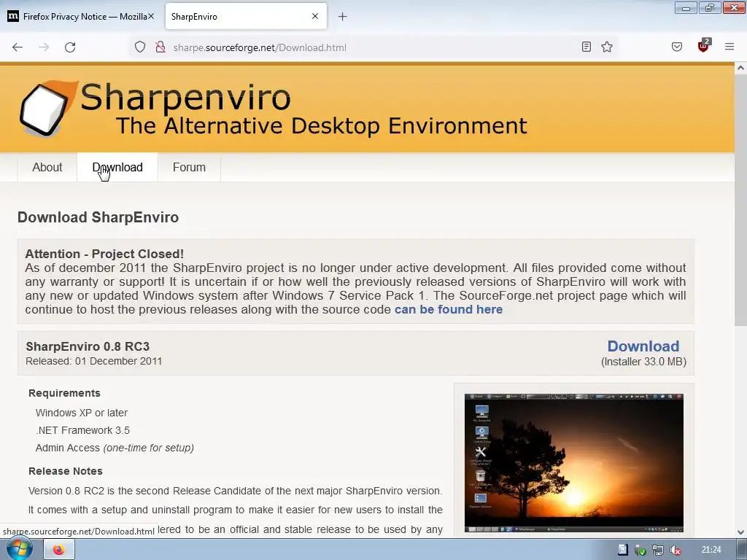
Task: Click 'Windows XP or later' requirement
Action: click(82, 413)
